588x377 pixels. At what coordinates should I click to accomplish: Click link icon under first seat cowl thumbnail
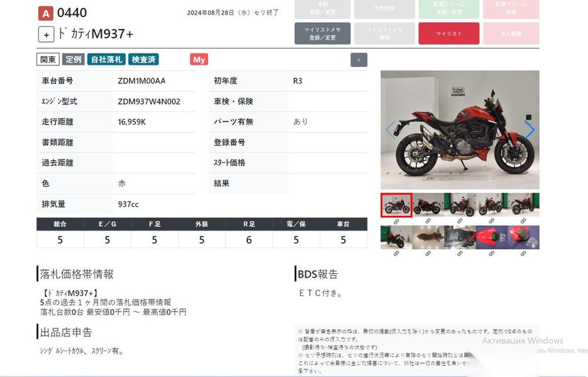click(492, 254)
